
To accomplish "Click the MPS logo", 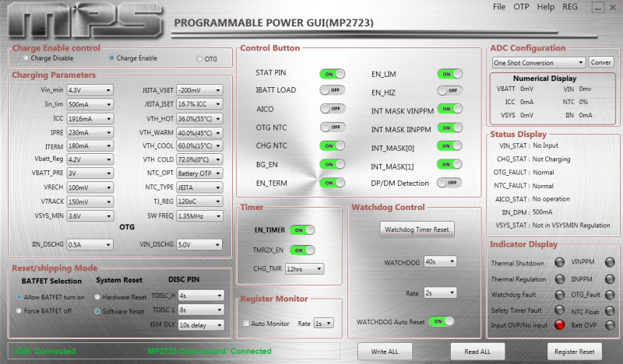I will 85,21.
